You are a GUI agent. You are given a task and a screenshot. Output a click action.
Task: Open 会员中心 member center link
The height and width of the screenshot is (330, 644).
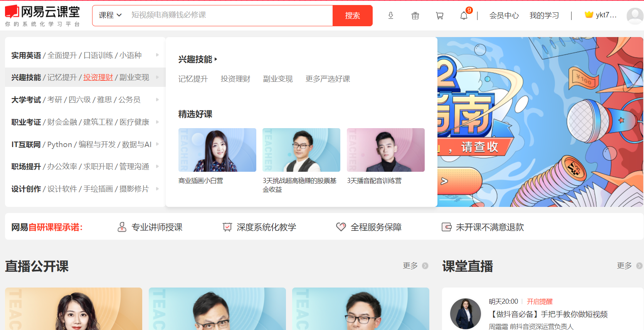point(504,15)
